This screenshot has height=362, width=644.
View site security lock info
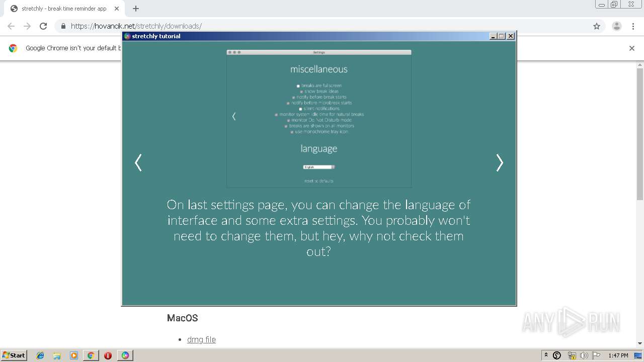click(x=63, y=26)
